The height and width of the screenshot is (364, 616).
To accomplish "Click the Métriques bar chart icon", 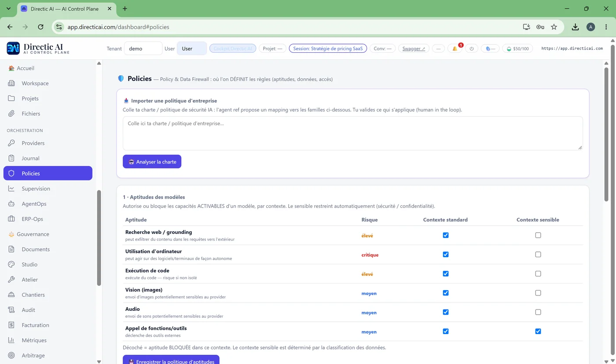I will click(12, 340).
